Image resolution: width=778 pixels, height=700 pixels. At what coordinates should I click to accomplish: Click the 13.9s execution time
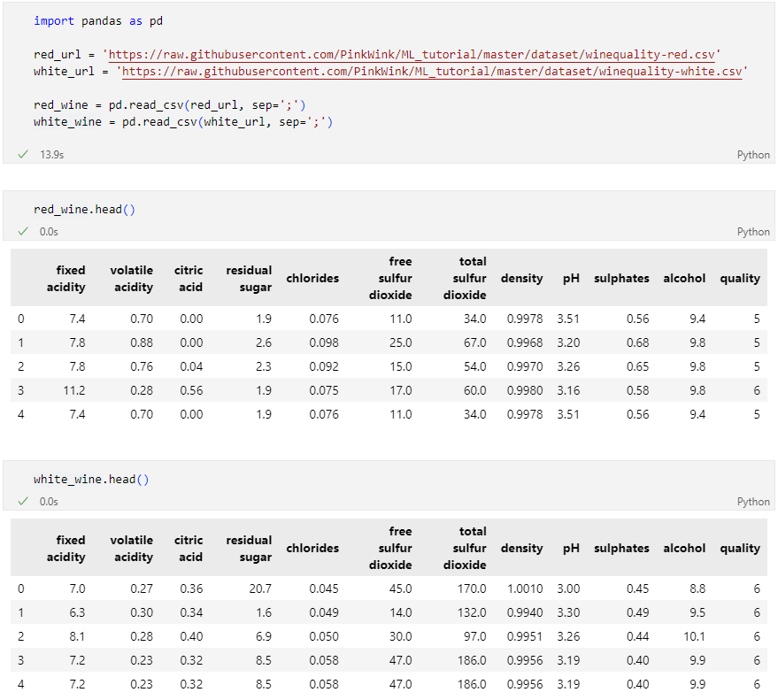point(52,155)
